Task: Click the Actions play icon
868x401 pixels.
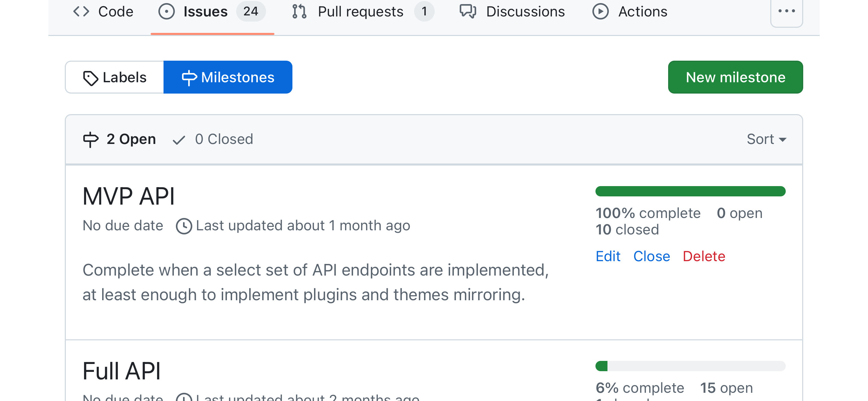Action: click(x=601, y=12)
